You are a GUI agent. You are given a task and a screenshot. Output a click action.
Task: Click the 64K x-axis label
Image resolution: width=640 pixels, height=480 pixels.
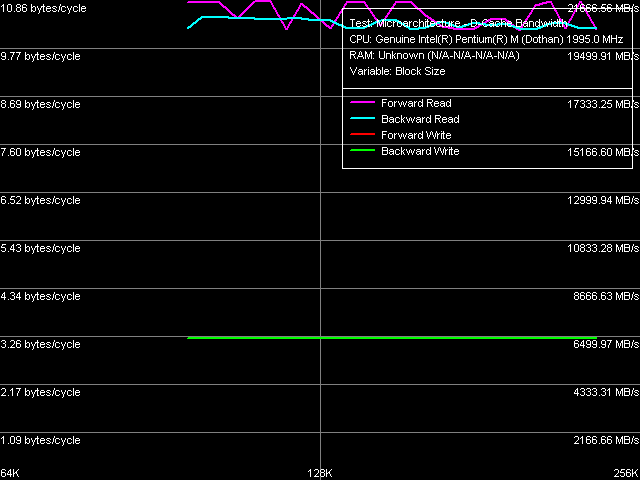pos(12,472)
